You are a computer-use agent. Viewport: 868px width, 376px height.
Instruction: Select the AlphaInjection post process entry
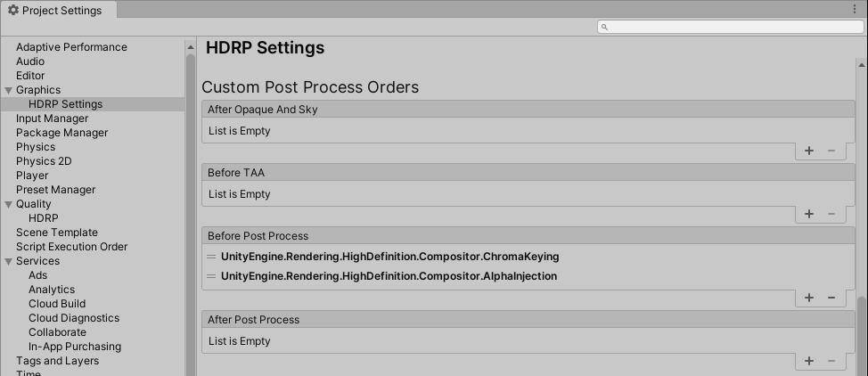389,276
